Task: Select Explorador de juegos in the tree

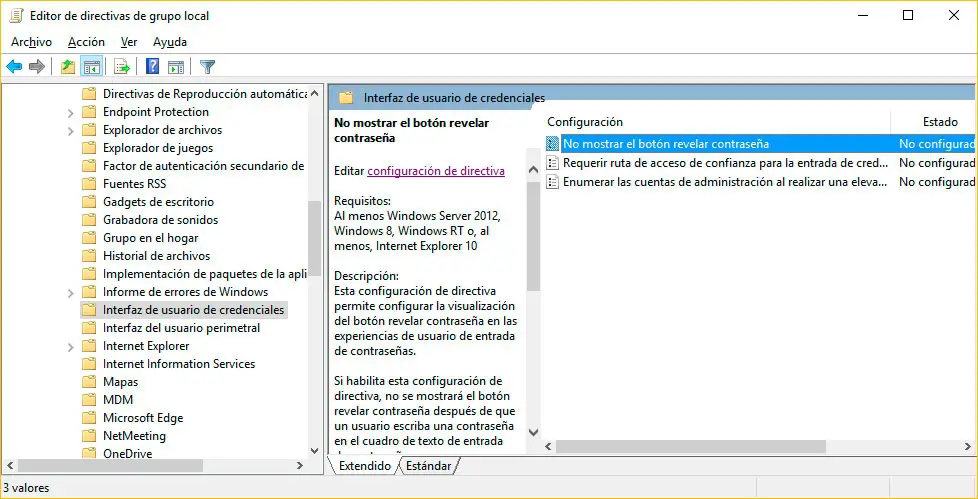Action: point(158,148)
